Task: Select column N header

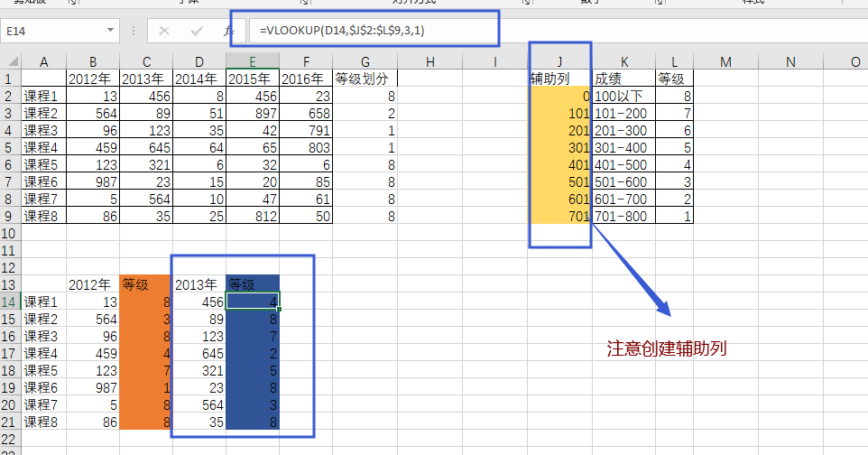Action: pyautogui.click(x=790, y=61)
